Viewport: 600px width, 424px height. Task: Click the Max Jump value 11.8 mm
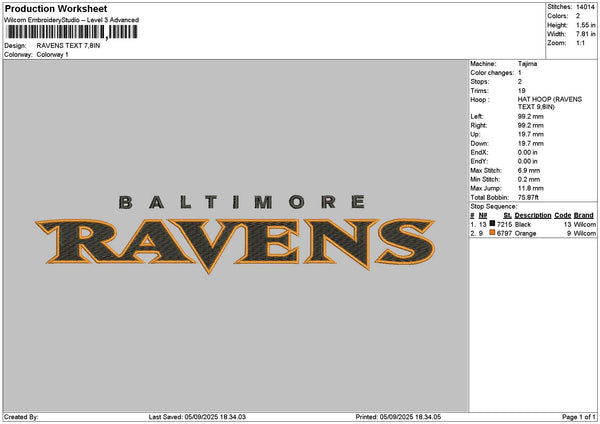tap(531, 188)
